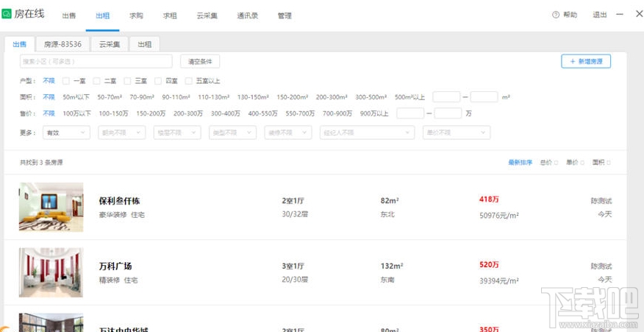This screenshot has width=644, height=332.
Task: Sort listings by 单价
Action: pos(575,163)
